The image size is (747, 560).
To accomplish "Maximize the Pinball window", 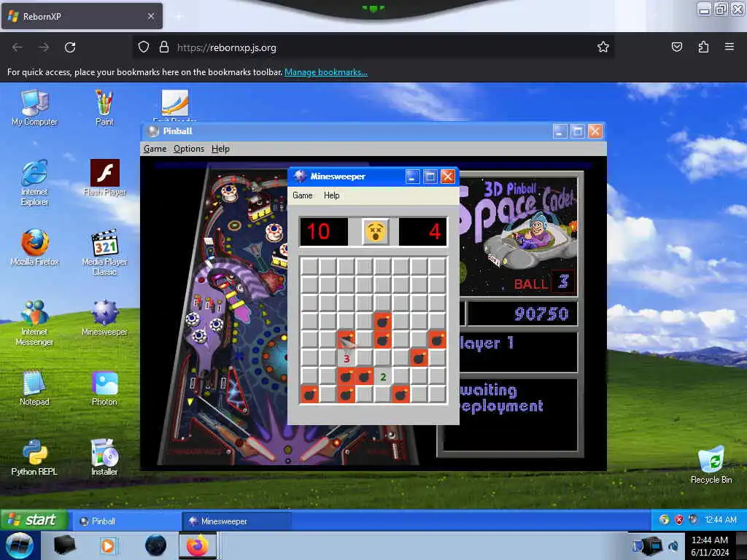I will point(578,131).
